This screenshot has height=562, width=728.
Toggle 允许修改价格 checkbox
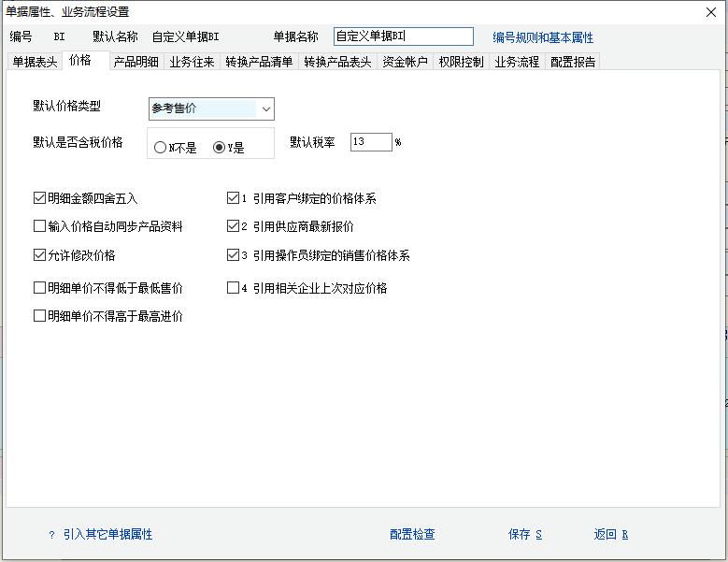point(39,255)
